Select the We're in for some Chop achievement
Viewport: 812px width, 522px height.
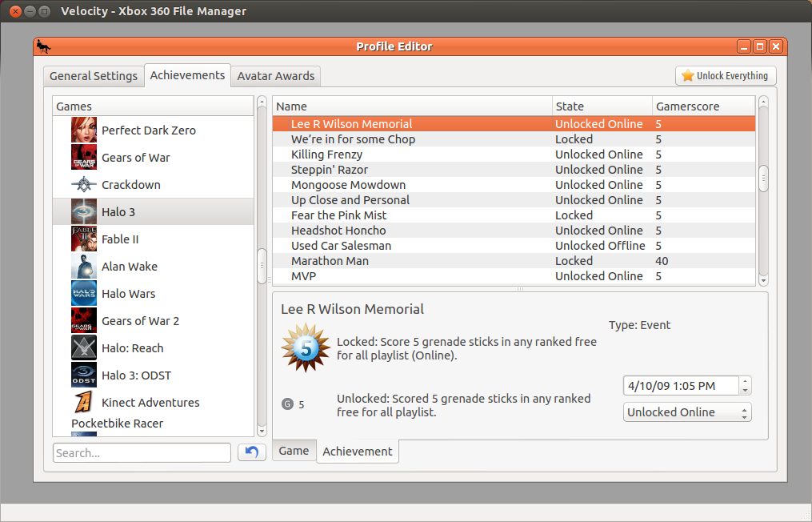[x=514, y=139]
